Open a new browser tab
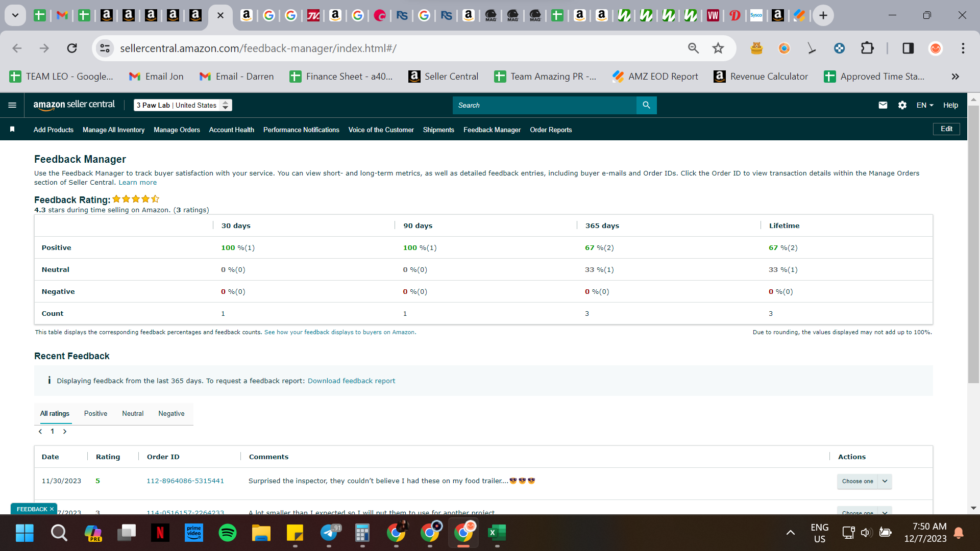980x551 pixels. tap(823, 15)
